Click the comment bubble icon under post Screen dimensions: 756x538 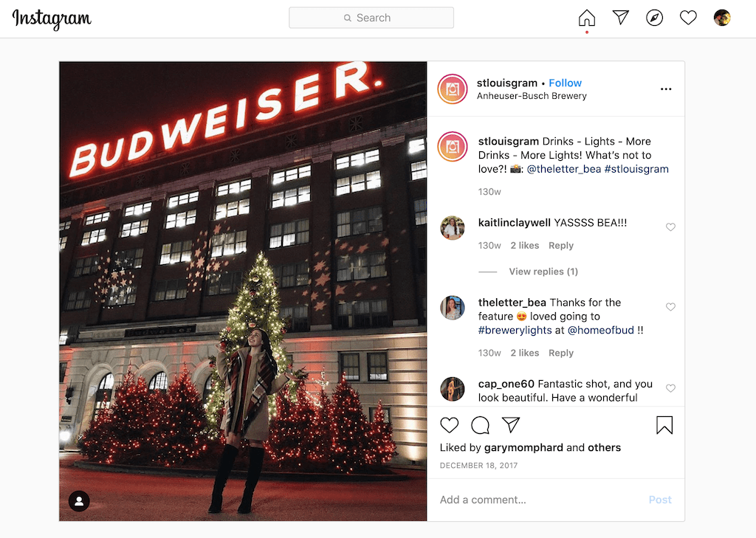pyautogui.click(x=480, y=425)
